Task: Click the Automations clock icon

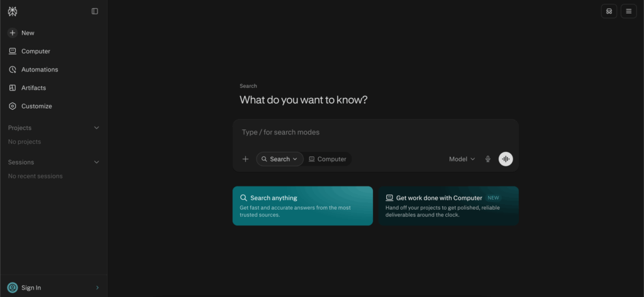Action: (x=13, y=70)
